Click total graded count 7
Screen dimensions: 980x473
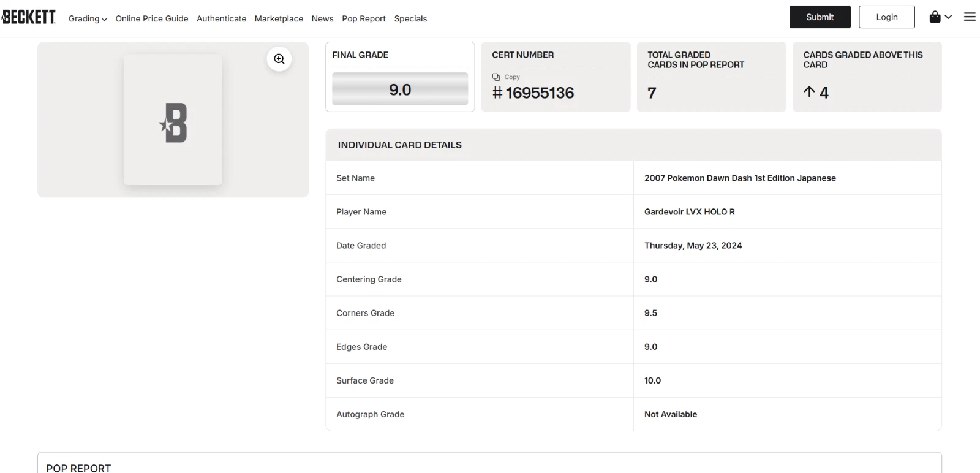tap(652, 93)
